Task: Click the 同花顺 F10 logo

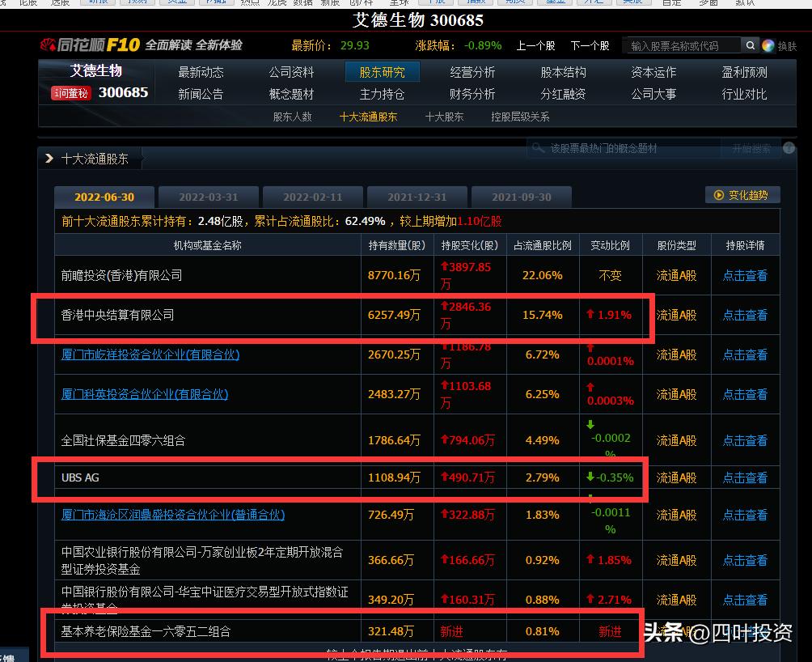Action: coord(90,45)
